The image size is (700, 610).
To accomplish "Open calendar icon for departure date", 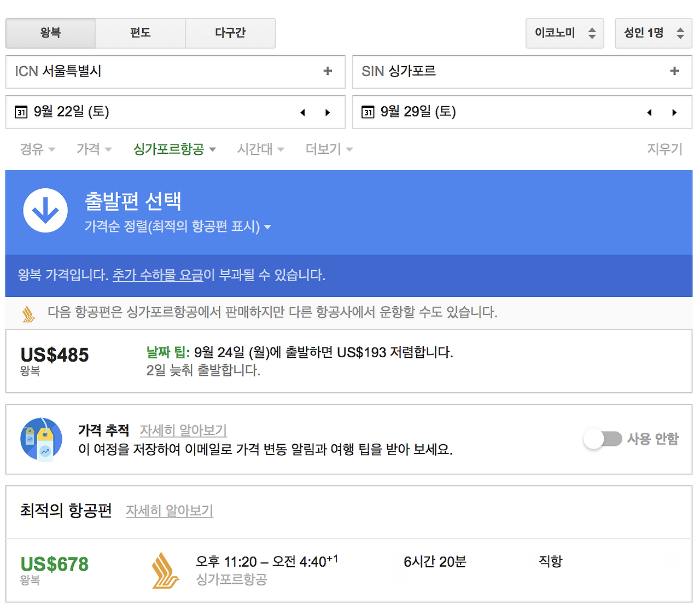I will 21,112.
